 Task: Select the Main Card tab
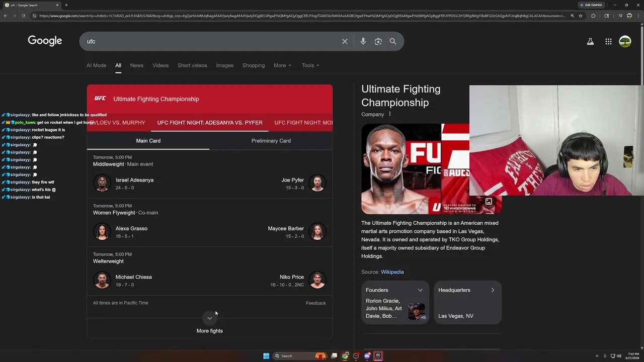(x=148, y=141)
